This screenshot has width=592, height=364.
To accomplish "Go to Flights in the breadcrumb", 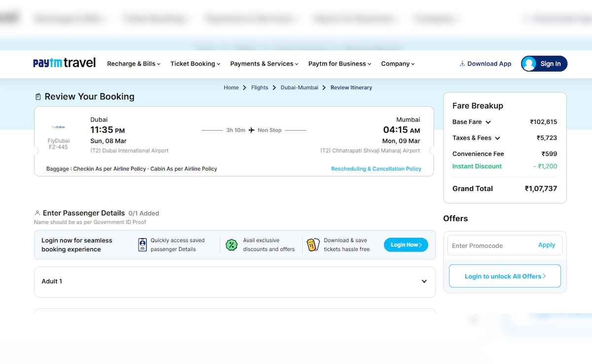I will pyautogui.click(x=259, y=87).
